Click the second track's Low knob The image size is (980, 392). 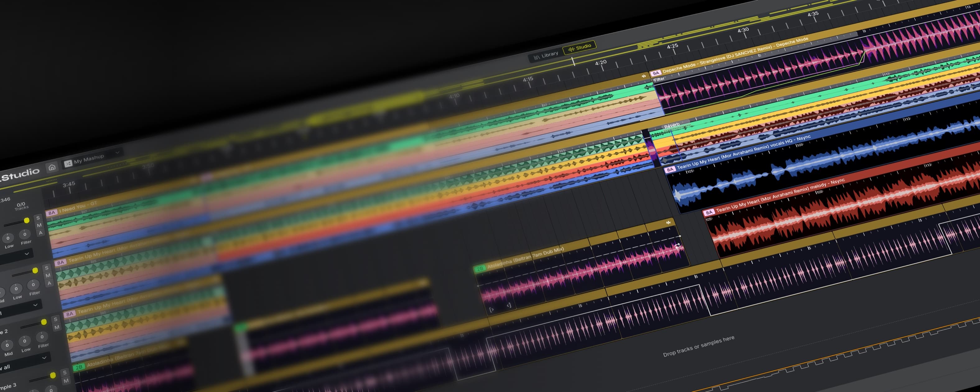(16, 289)
